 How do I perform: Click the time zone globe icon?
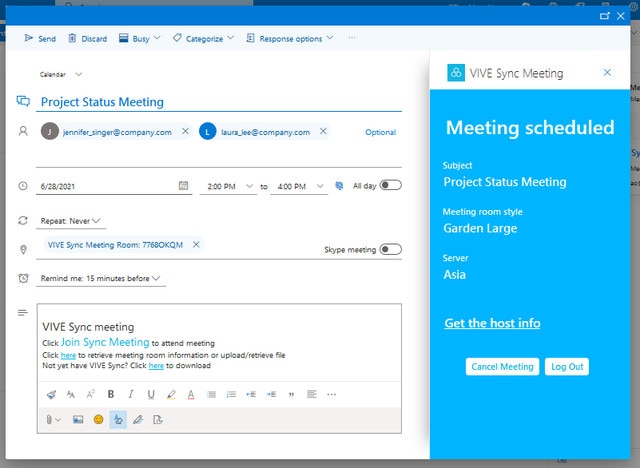point(339,186)
